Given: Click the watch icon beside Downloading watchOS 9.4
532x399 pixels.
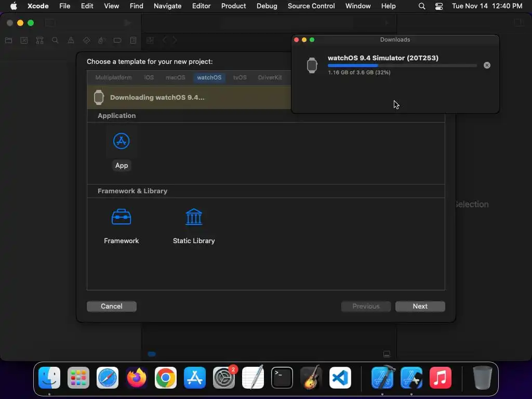Looking at the screenshot, I should tap(99, 97).
